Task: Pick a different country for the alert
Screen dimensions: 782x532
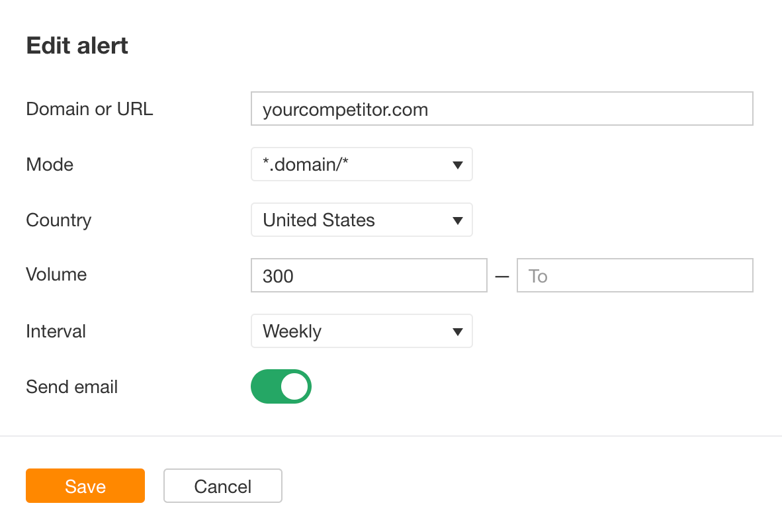Action: [361, 220]
